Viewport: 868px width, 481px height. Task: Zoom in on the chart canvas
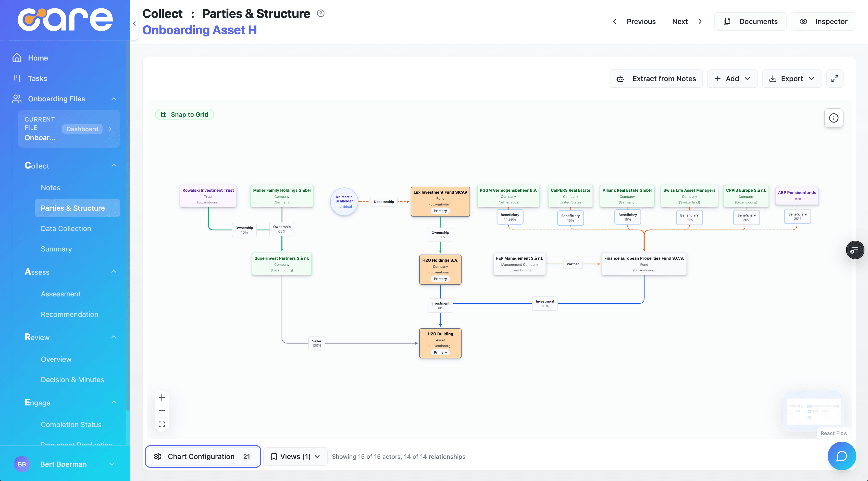(x=162, y=398)
